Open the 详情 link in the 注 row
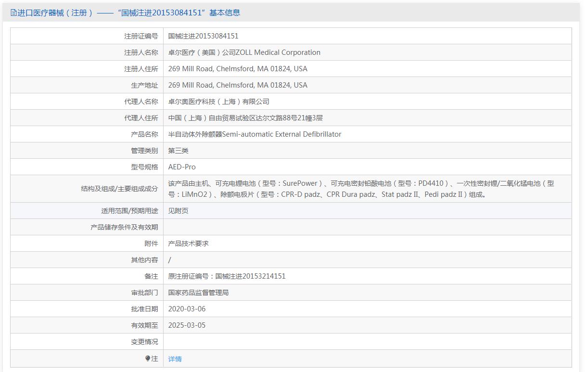 (175, 359)
